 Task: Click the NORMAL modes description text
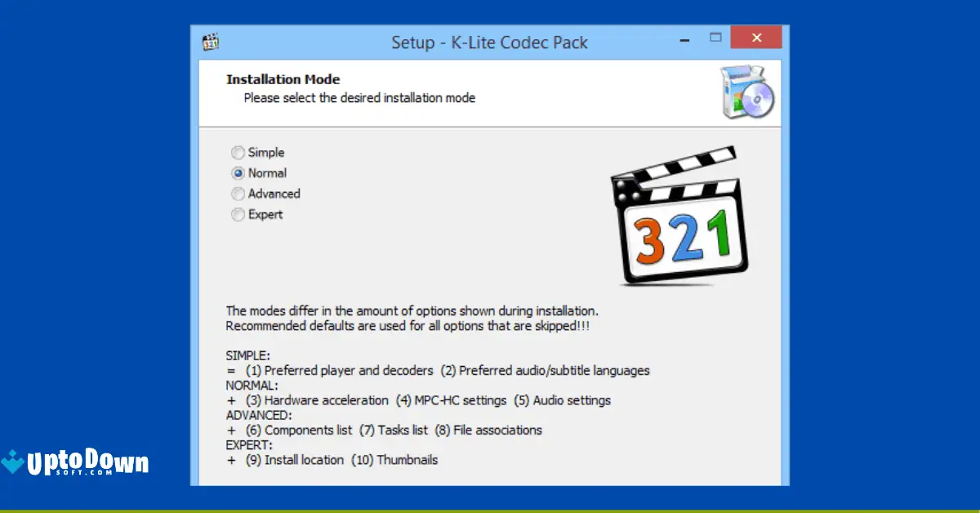(x=417, y=400)
